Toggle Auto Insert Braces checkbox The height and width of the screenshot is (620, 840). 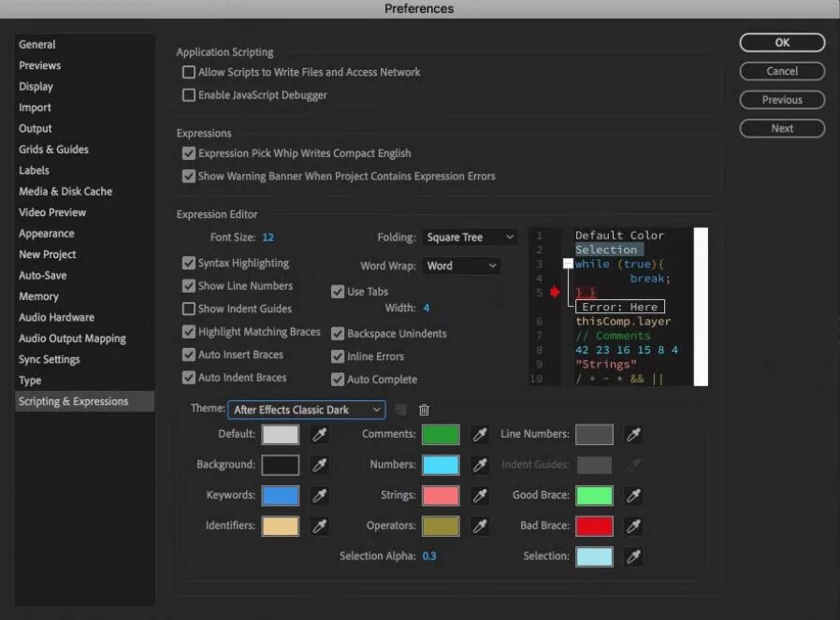coord(189,354)
